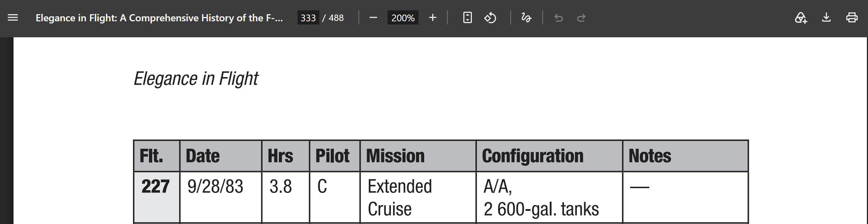Rotate the document counterclockwise
Image resolution: width=868 pixels, height=224 pixels.
coord(490,17)
